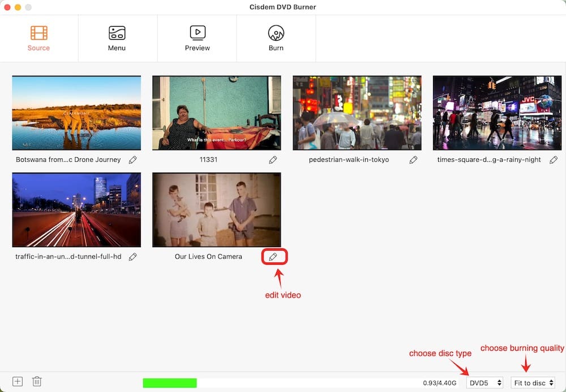This screenshot has width=566, height=392.
Task: Open edit pencil for pedestrian-walk-in-tokyo
Action: (413, 160)
